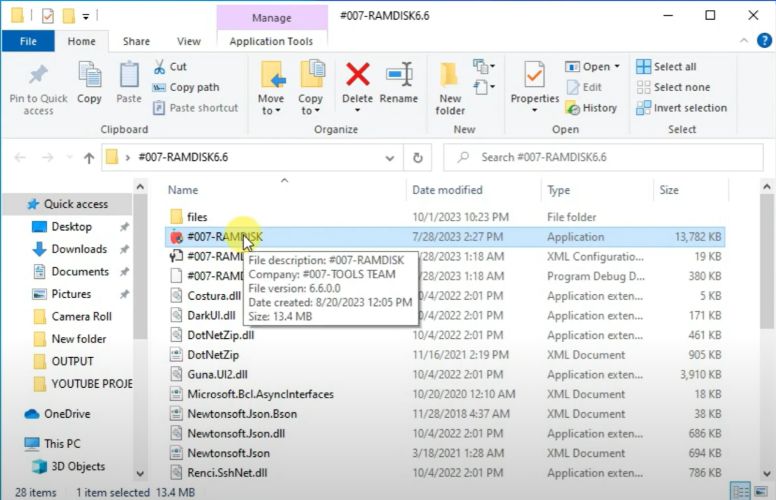Create a New folder from ribbon
This screenshot has width=776, height=500.
pos(450,88)
